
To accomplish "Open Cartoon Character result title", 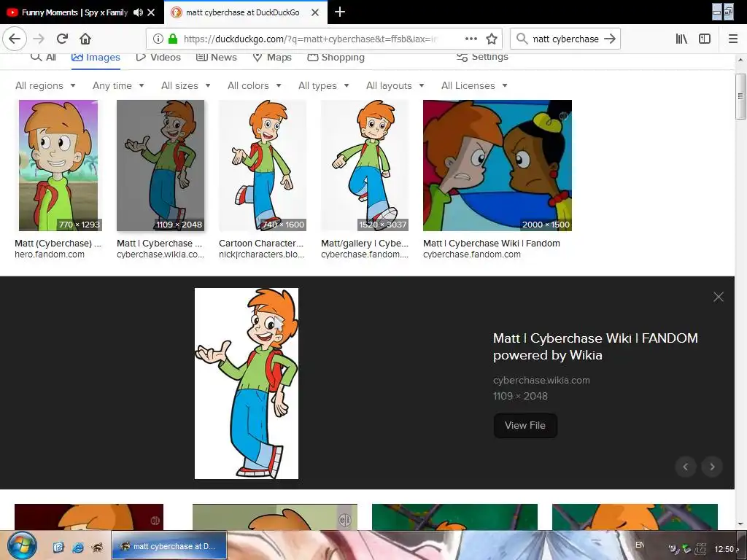I will 261,244.
